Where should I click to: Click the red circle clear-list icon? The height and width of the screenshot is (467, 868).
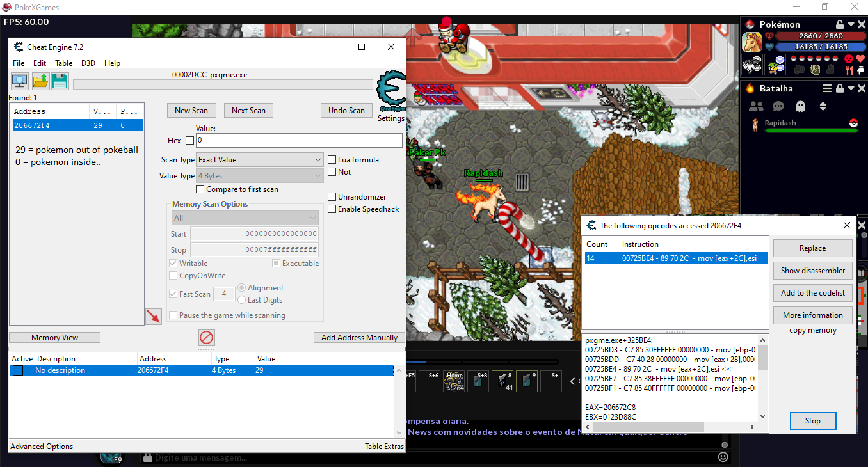(x=207, y=337)
